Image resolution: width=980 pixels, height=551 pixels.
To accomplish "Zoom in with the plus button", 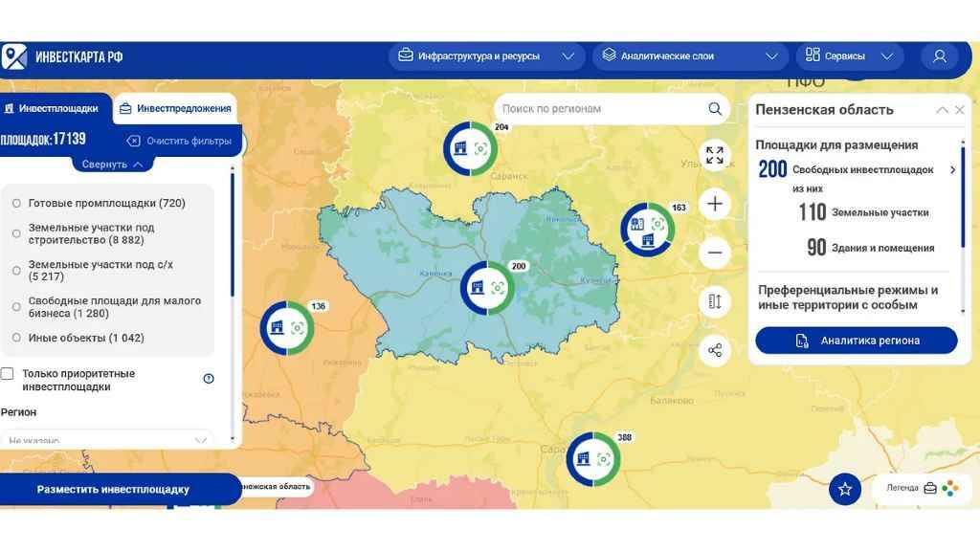I will pos(714,204).
